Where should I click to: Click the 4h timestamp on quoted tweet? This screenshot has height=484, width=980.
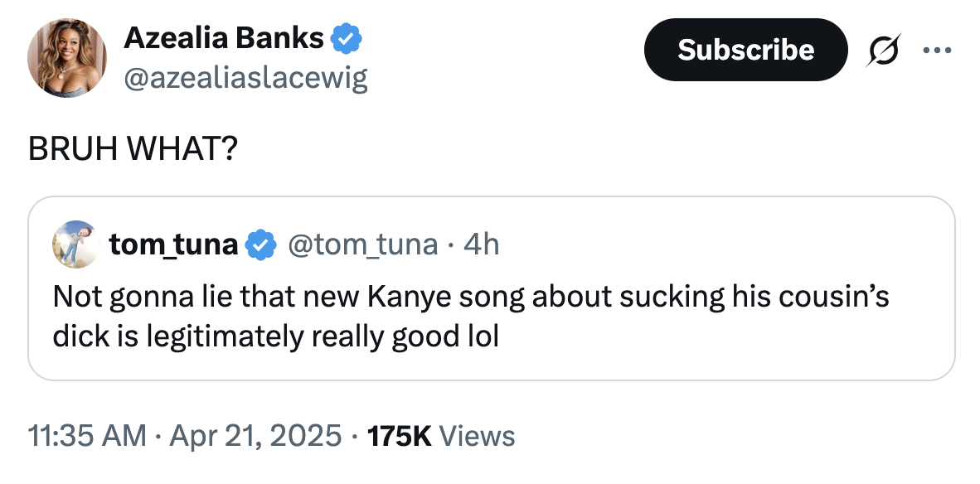pyautogui.click(x=482, y=244)
